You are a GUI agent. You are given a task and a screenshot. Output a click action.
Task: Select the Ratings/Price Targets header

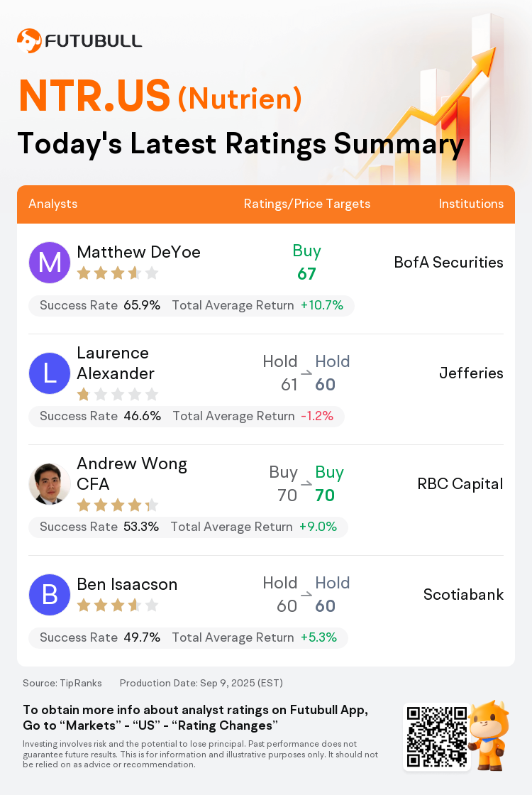click(307, 204)
